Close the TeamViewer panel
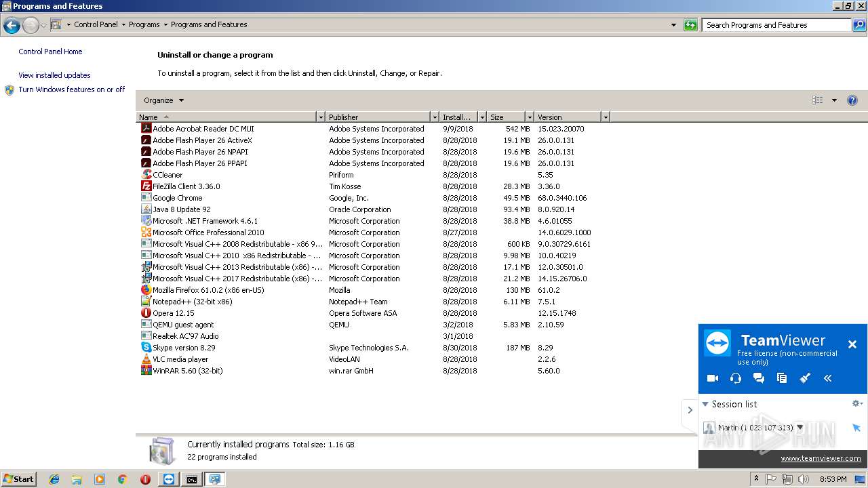Viewport: 868px width, 488px height. click(852, 344)
